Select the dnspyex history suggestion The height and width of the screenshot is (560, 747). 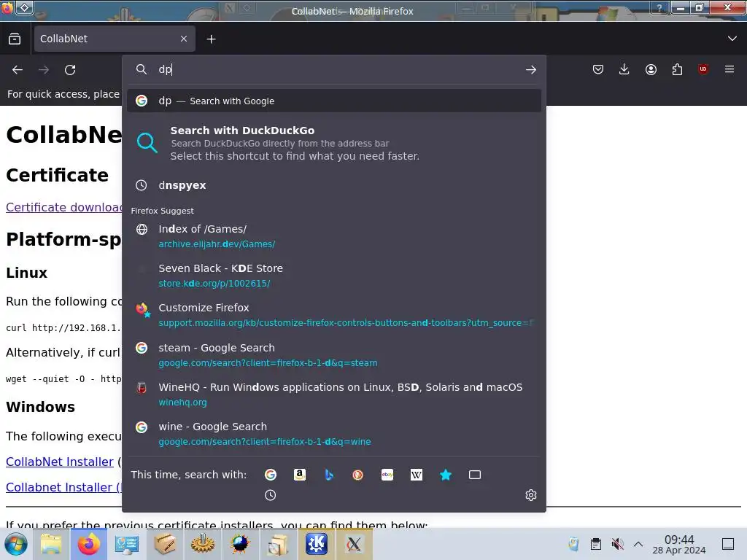point(334,185)
